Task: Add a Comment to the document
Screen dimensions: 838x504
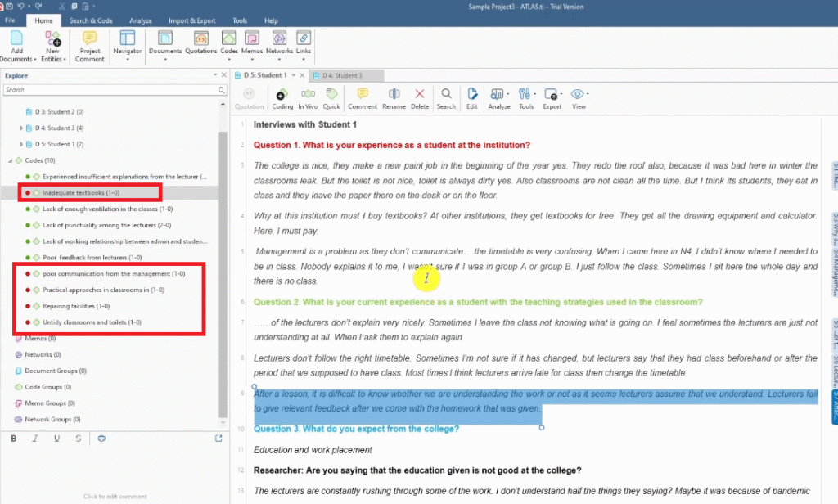Action: coord(362,98)
